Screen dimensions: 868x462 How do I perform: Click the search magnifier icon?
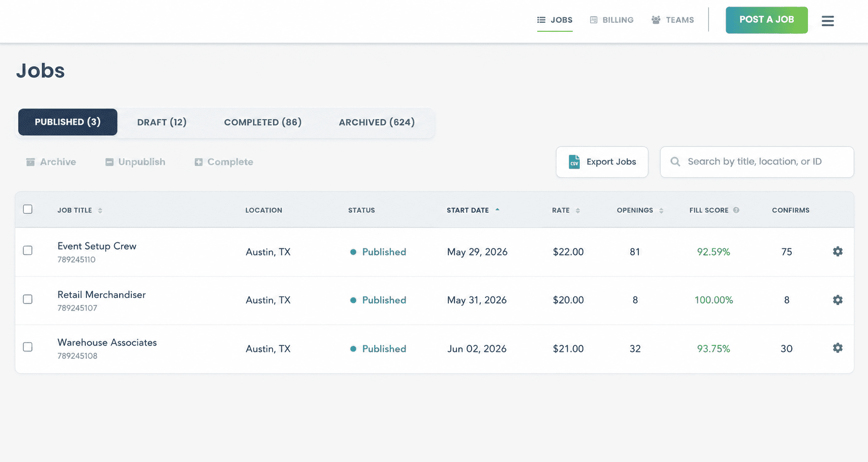point(675,162)
